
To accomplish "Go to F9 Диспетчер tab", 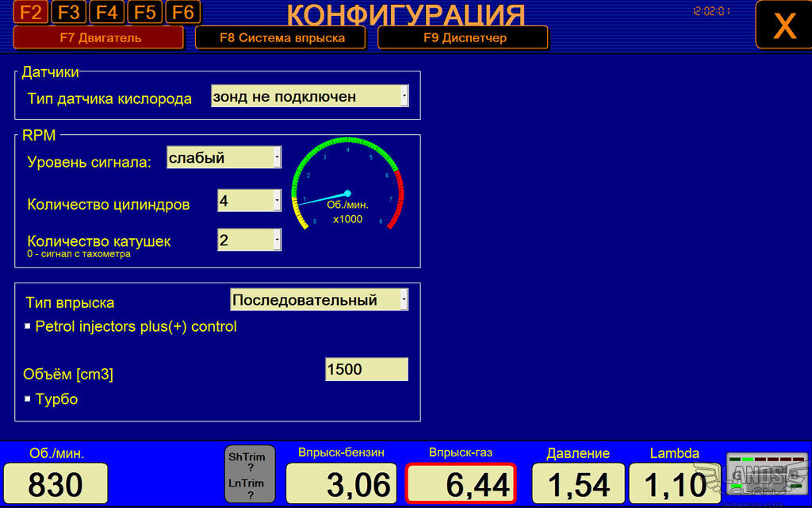I will [463, 37].
